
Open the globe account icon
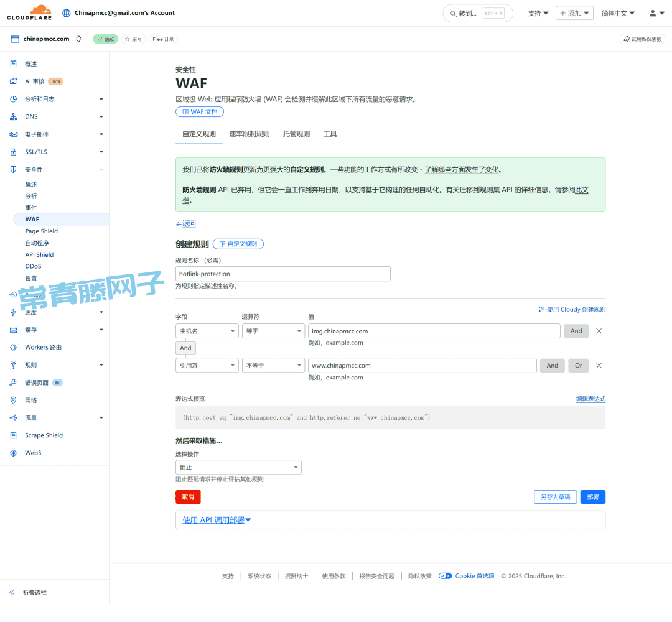pos(67,13)
